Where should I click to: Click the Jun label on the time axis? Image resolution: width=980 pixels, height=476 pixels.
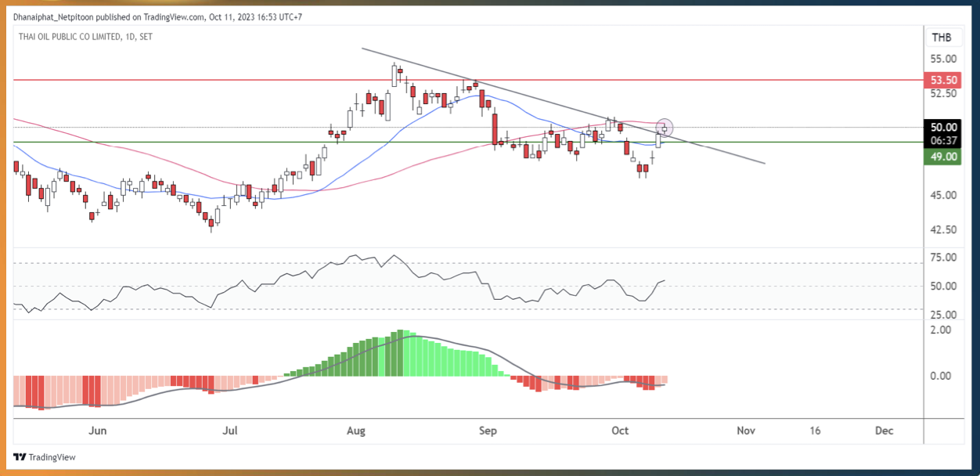[x=98, y=431]
